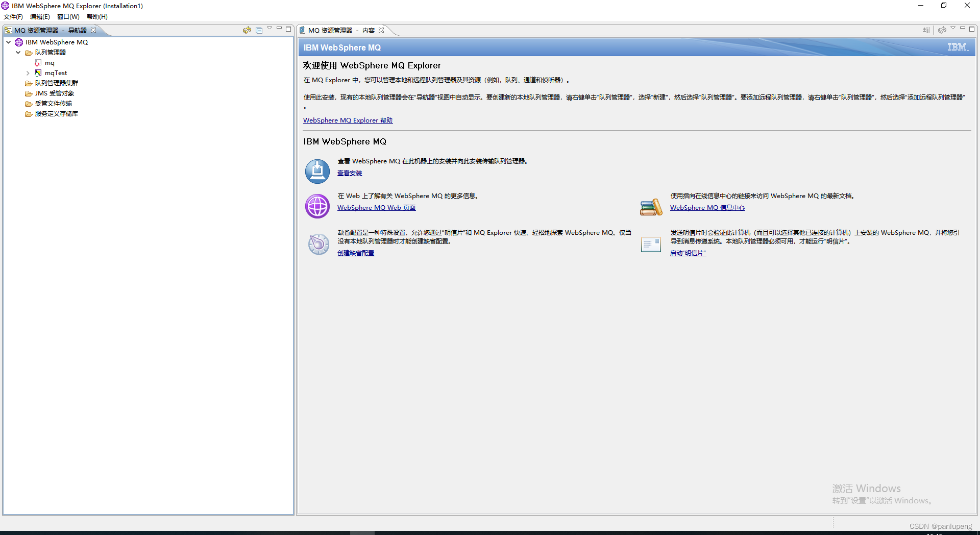Image resolution: width=980 pixels, height=535 pixels.
Task: Click the 队列管理器集群 folder icon
Action: click(x=29, y=83)
